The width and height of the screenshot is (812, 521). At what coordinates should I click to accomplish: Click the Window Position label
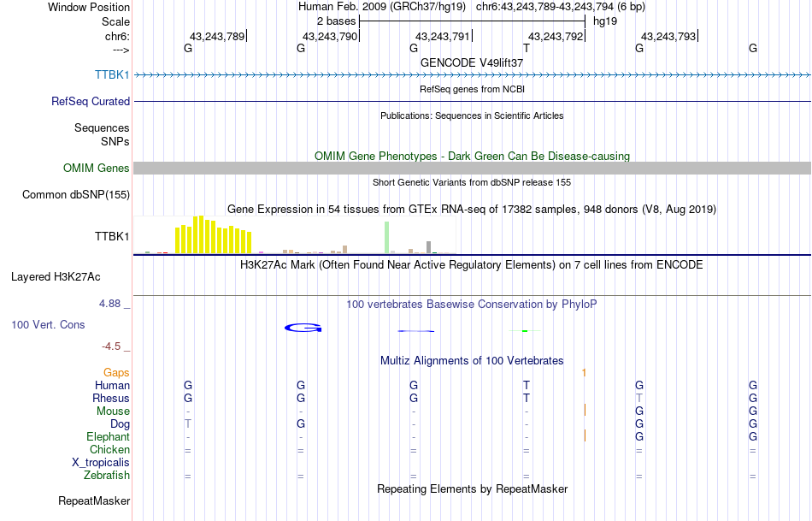(x=89, y=7)
